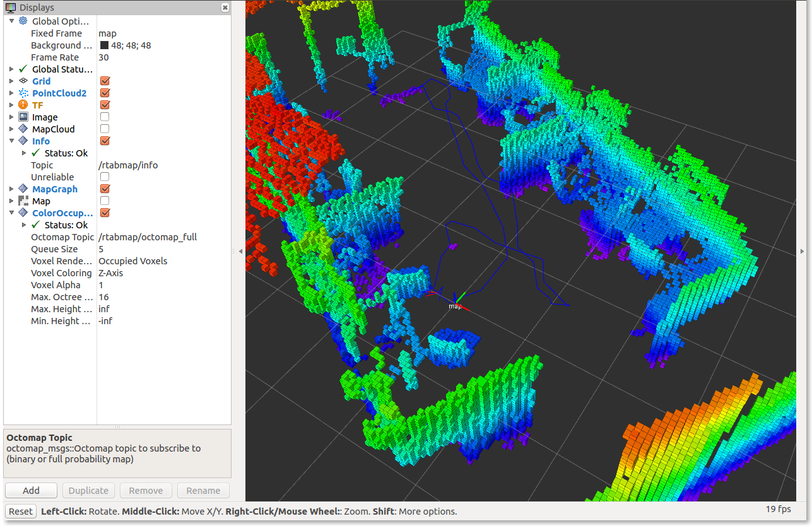Click the Grid display icon

coord(23,81)
